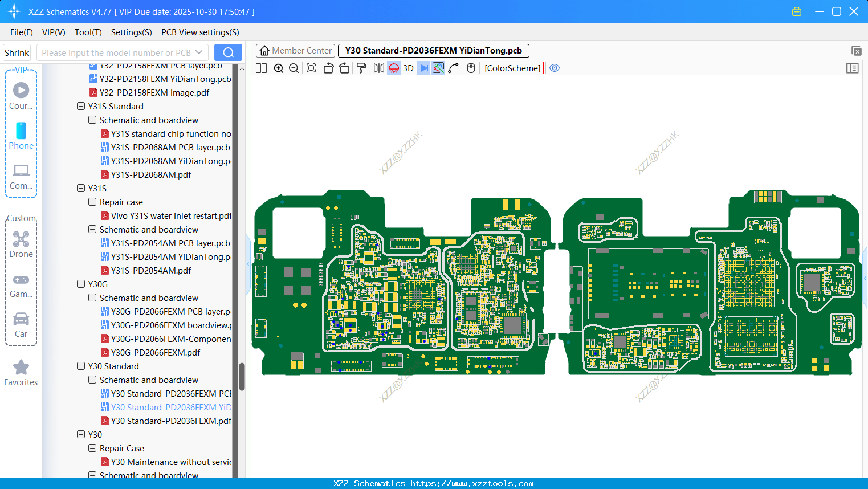This screenshot has height=489, width=868.
Task: Zoom out using the magnifier-minus toolbar icon
Action: pyautogui.click(x=294, y=68)
